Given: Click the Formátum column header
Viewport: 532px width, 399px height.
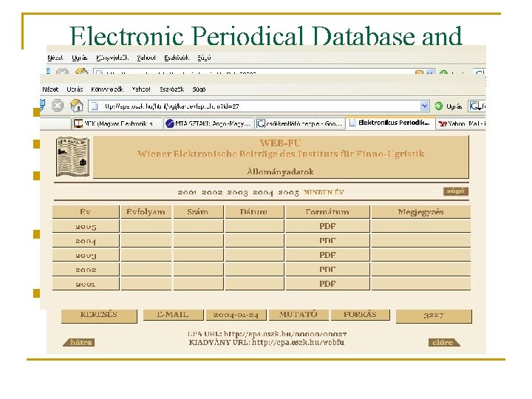Looking at the screenshot, I should pos(327,212).
